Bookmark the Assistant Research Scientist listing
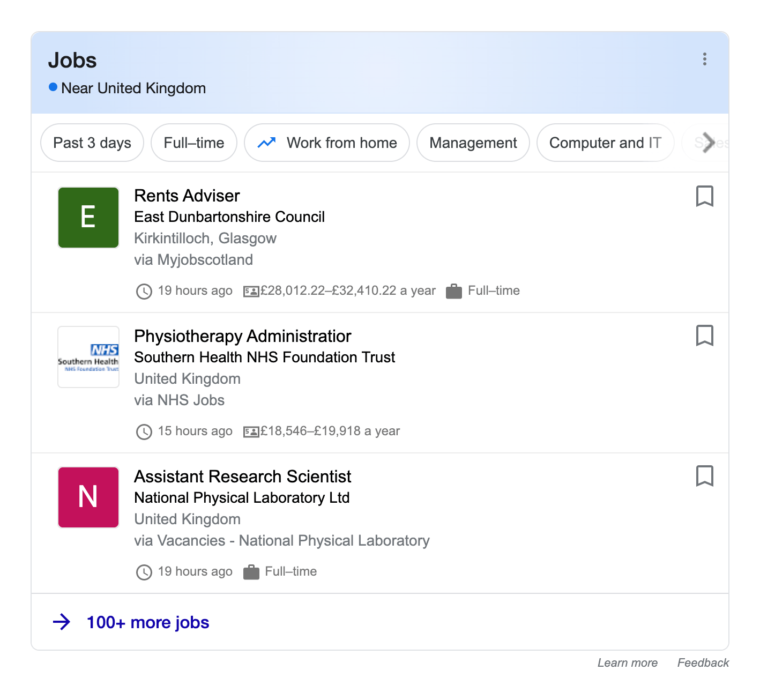This screenshot has width=760, height=700. (704, 476)
